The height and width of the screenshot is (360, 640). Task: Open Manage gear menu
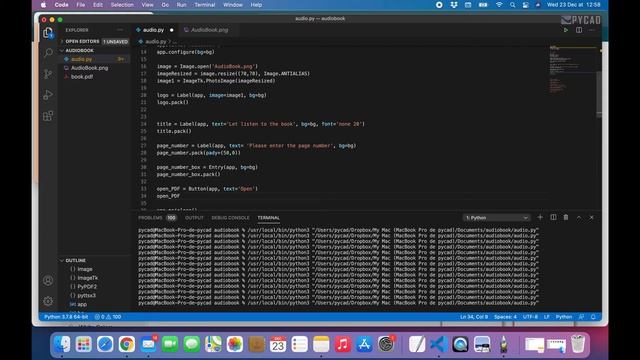tap(48, 301)
